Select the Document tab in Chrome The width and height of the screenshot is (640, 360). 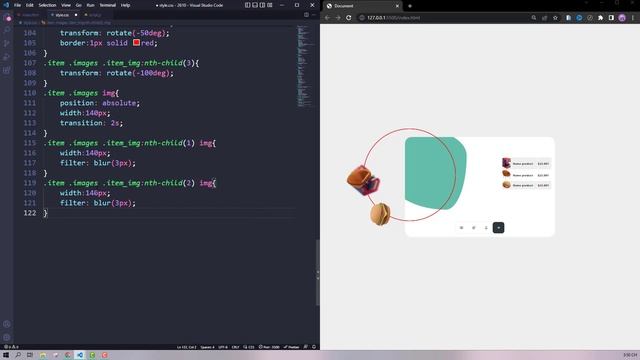click(363, 6)
